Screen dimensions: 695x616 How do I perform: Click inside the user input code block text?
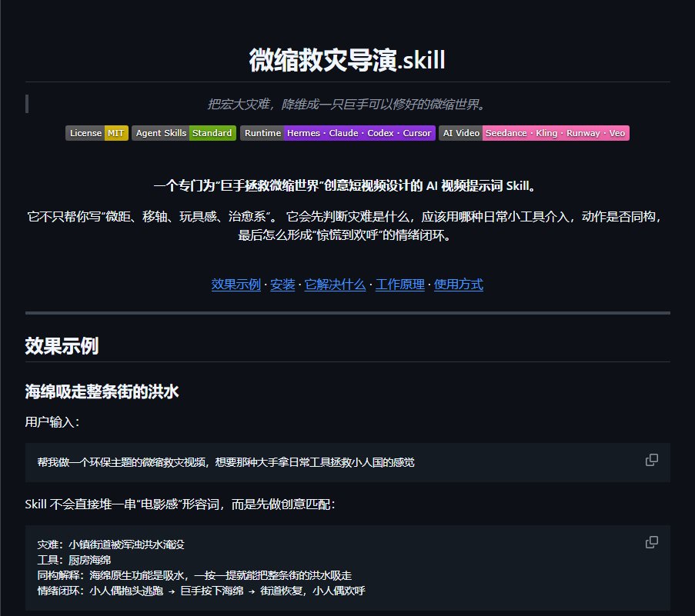(x=226, y=462)
